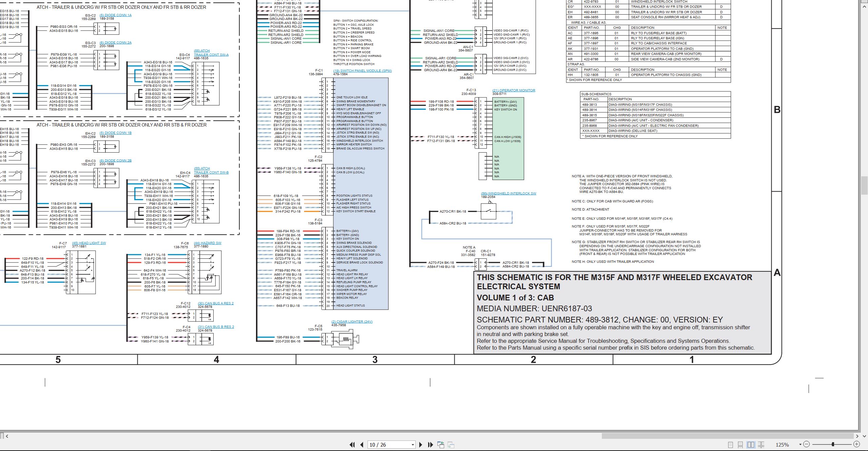The image size is (868, 451).
Task: Open the (5) DIODE CONN 1B link
Action: (115, 133)
